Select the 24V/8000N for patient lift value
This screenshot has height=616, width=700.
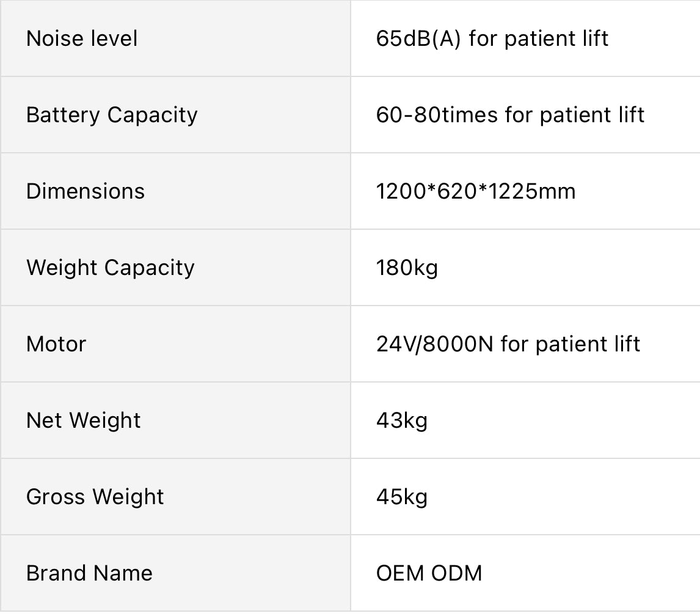[508, 344]
